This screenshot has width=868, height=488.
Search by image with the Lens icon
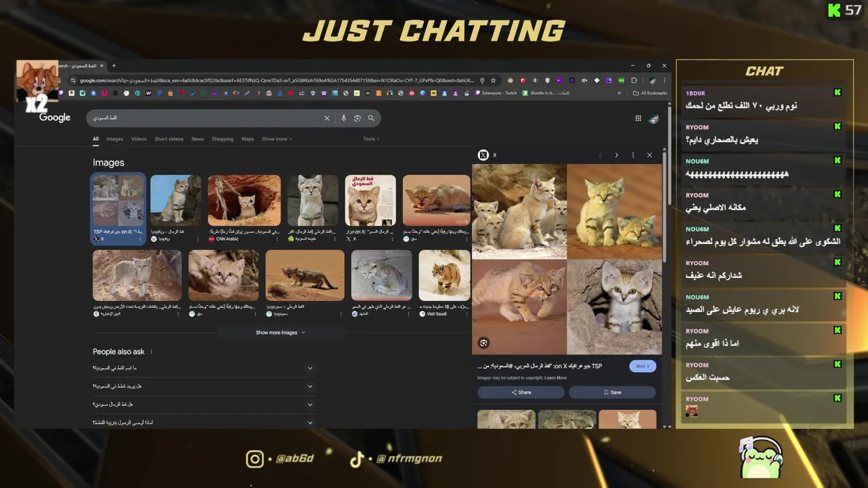coord(357,118)
